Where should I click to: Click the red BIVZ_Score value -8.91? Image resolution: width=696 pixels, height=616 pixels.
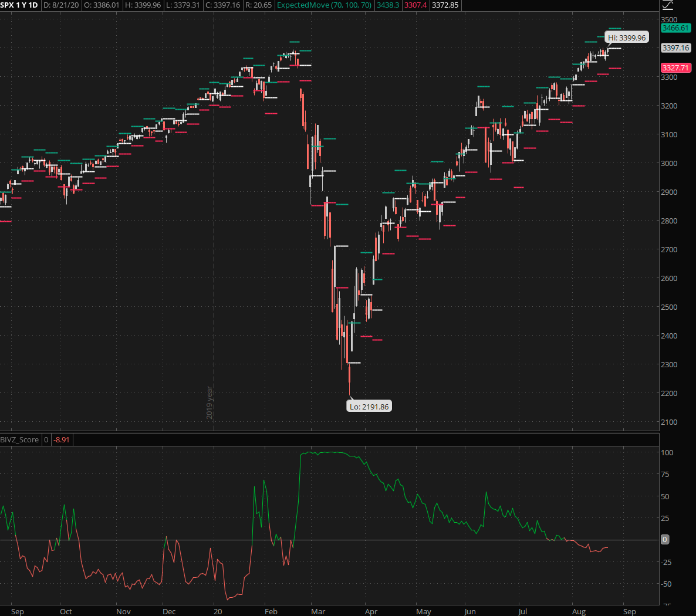pyautogui.click(x=62, y=439)
